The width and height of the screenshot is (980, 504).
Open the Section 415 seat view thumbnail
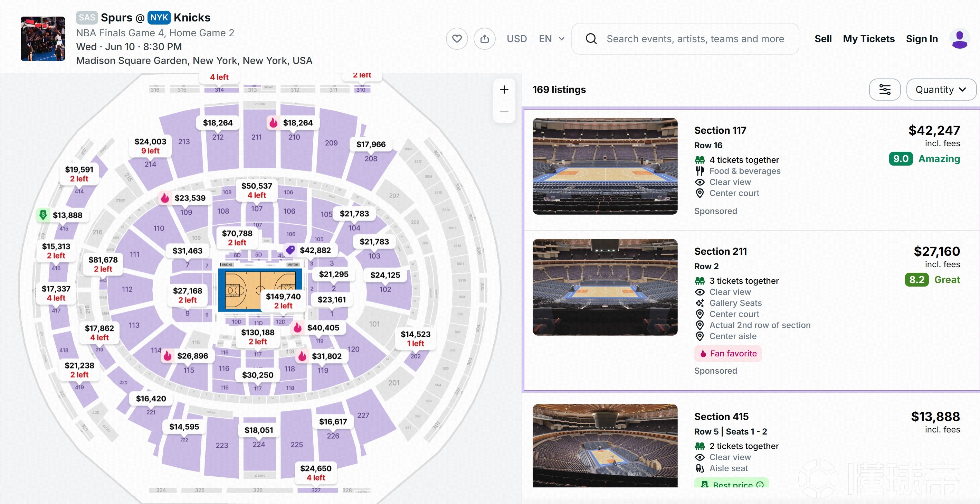(x=605, y=446)
